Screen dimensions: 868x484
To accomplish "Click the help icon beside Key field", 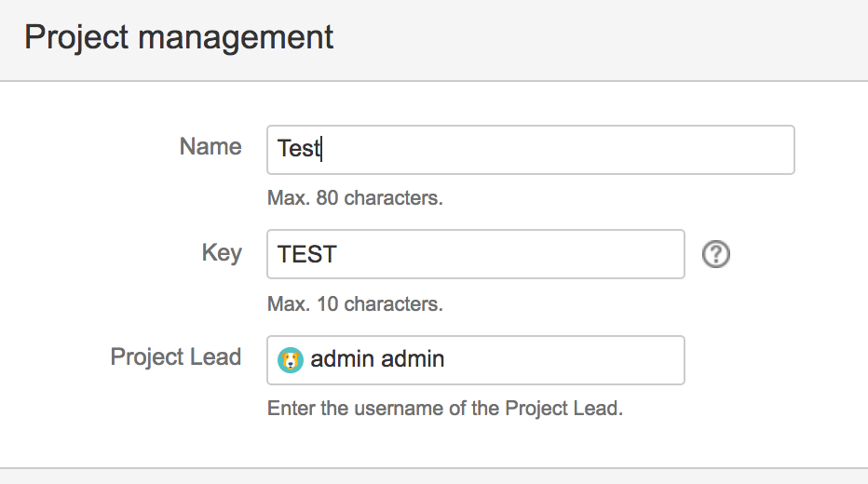I will coord(715,254).
